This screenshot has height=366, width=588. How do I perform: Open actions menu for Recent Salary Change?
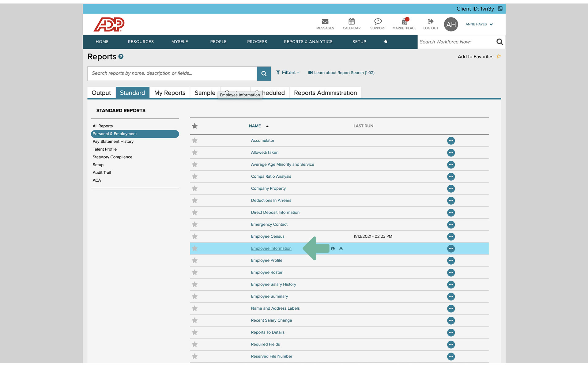[451, 321]
